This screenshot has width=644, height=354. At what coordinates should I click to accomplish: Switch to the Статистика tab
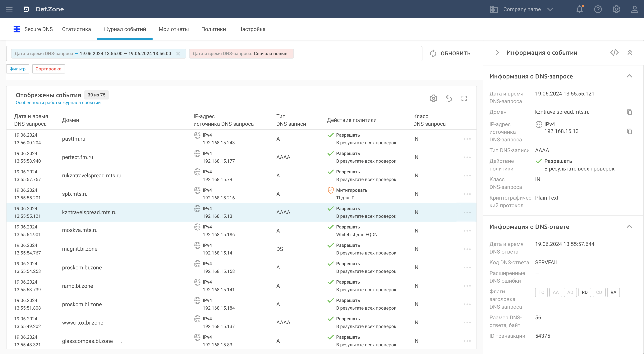(x=76, y=29)
